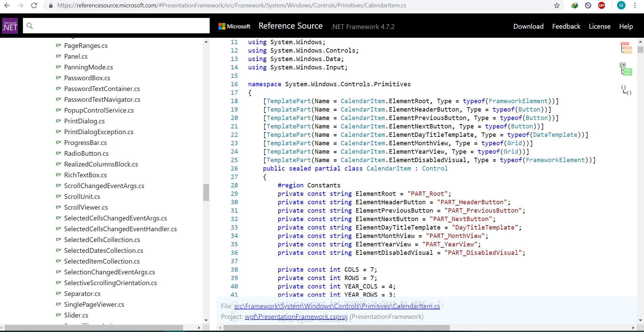644x332 pixels.
Task: Click the CalendarItem class name on line 26
Action: coord(388,168)
